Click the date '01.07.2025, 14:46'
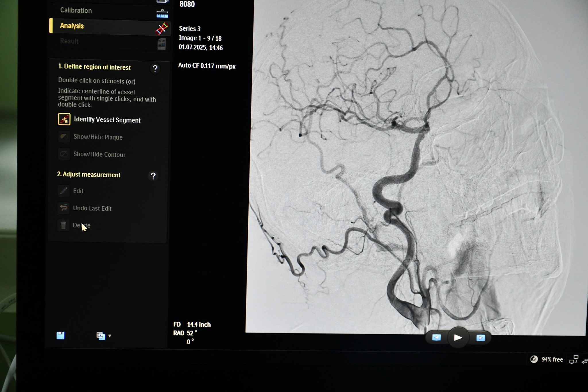The width and height of the screenshot is (588, 392). 201,47
